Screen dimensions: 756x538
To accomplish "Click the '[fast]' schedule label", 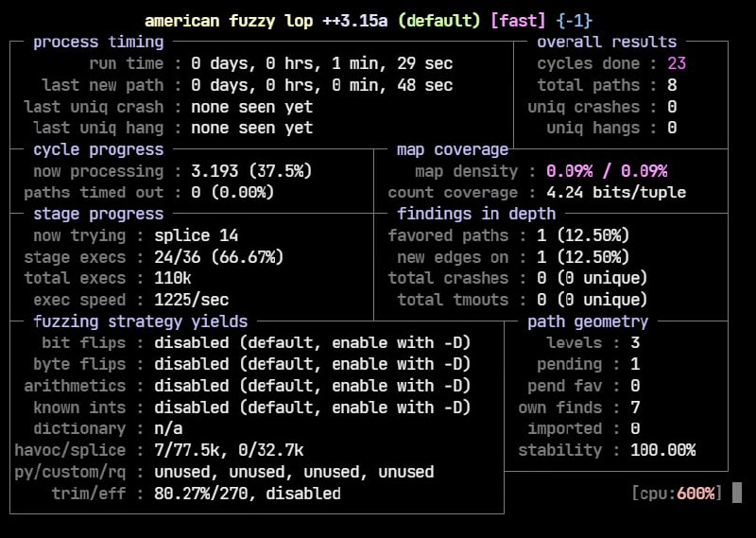I will click(518, 21).
